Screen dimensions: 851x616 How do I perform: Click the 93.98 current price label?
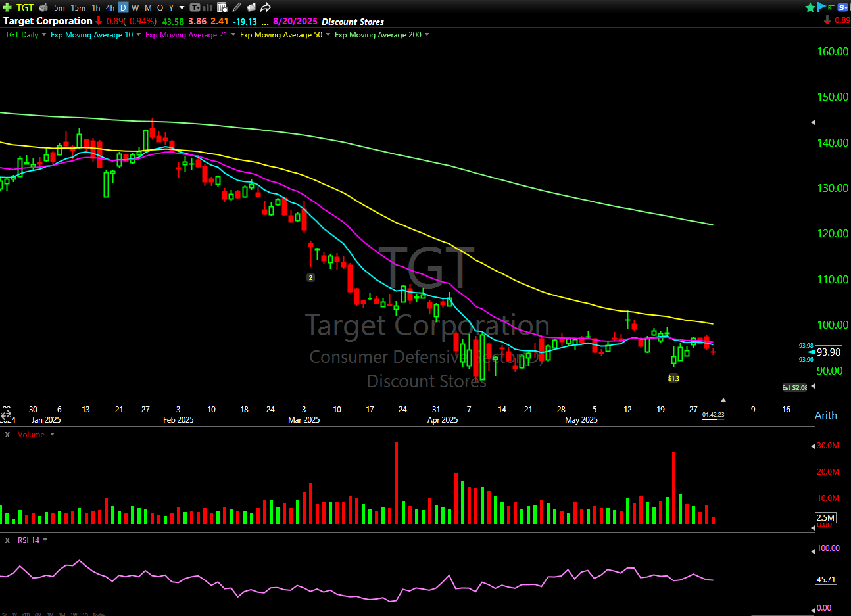pos(829,352)
